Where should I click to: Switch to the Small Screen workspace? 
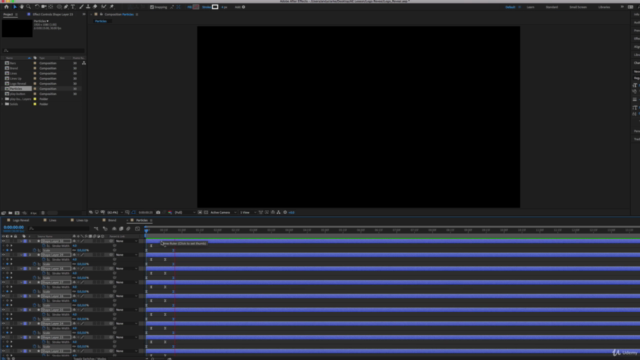point(578,7)
